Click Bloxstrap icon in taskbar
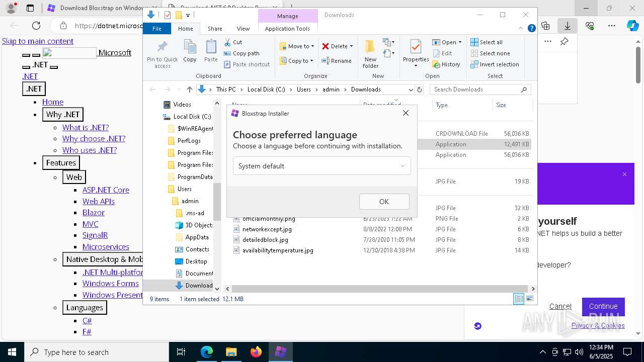Screen dimensions: 644x362 click(281, 352)
